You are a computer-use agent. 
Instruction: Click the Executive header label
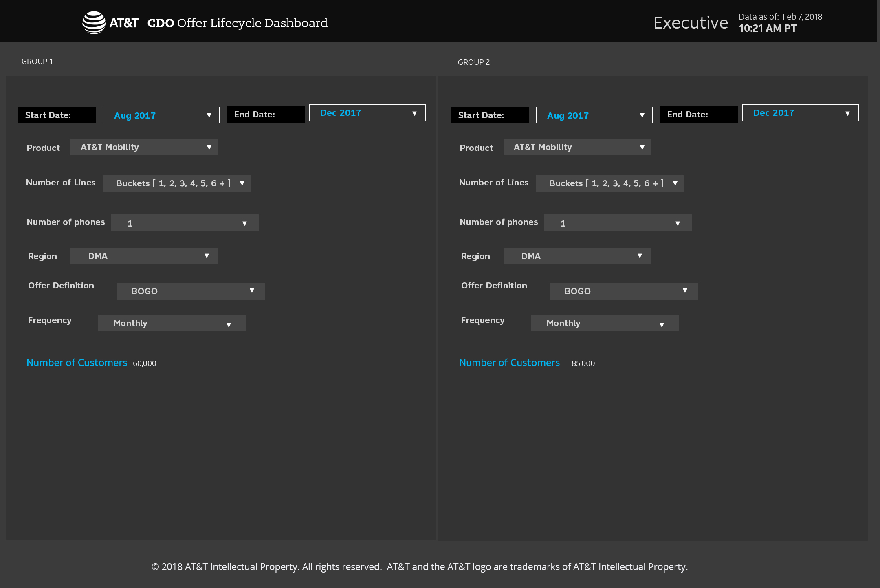coord(691,23)
